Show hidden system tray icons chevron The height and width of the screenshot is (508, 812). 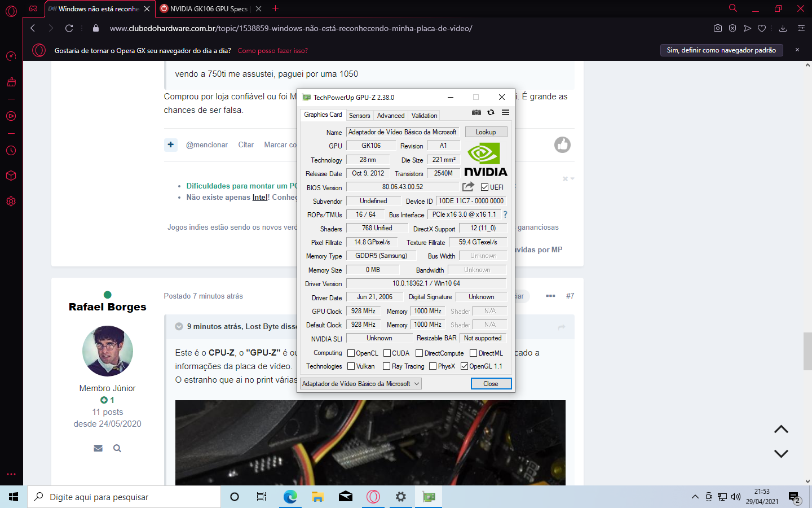click(x=695, y=497)
